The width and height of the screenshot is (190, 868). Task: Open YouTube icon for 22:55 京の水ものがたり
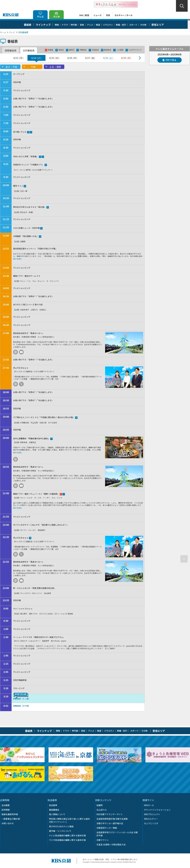(21, 581)
